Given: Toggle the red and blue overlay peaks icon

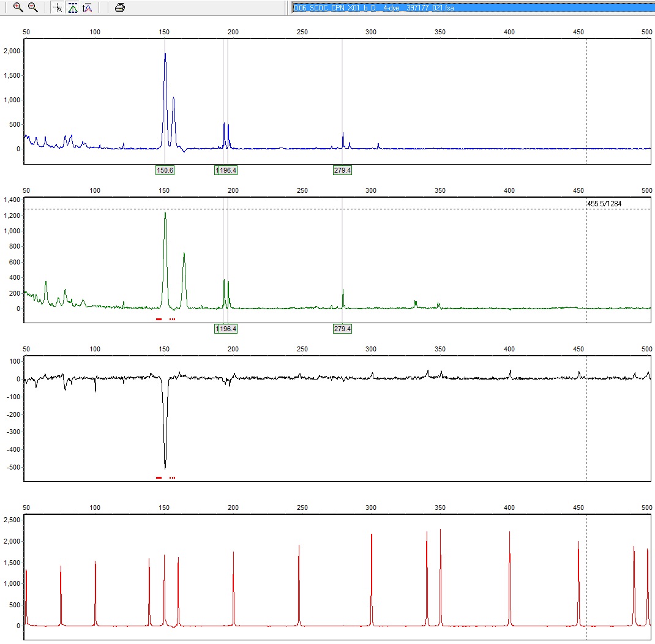Looking at the screenshot, I should 88,7.
